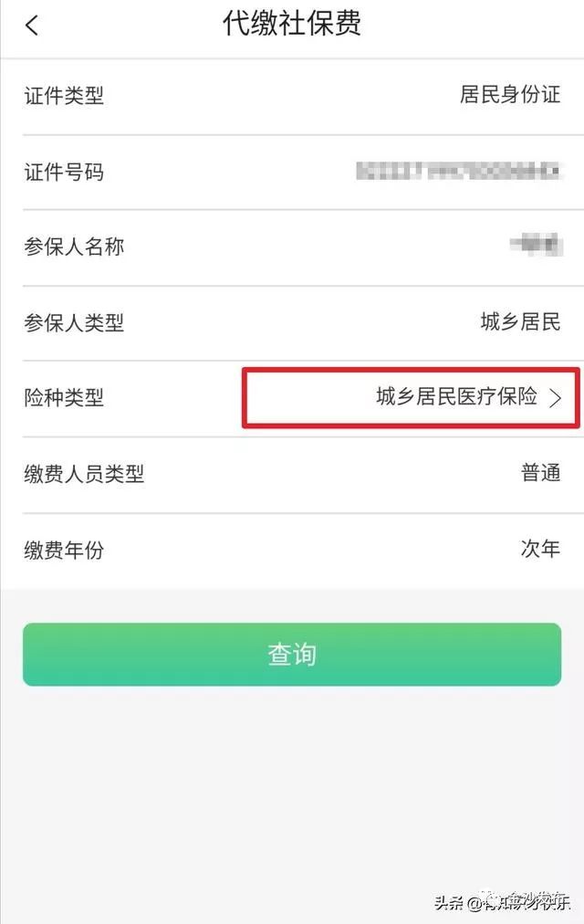The image size is (584, 924).
Task: Click the 普通 payer type value
Action: point(540,473)
